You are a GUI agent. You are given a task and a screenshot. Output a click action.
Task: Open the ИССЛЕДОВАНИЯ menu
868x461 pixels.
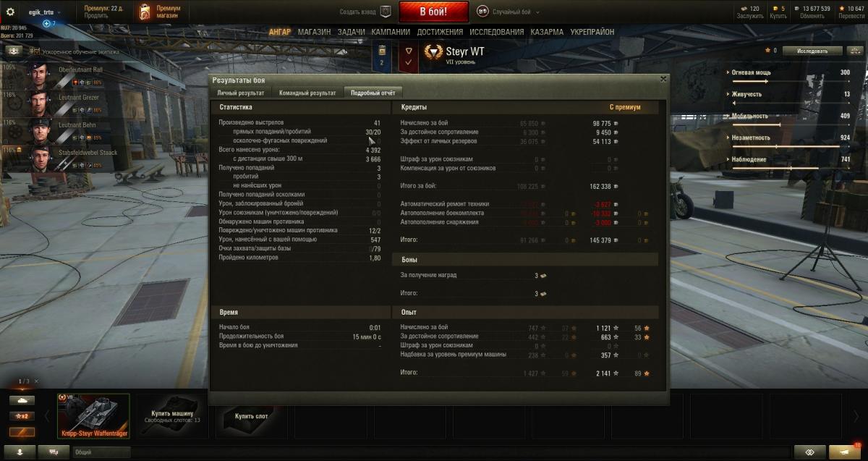tap(496, 32)
